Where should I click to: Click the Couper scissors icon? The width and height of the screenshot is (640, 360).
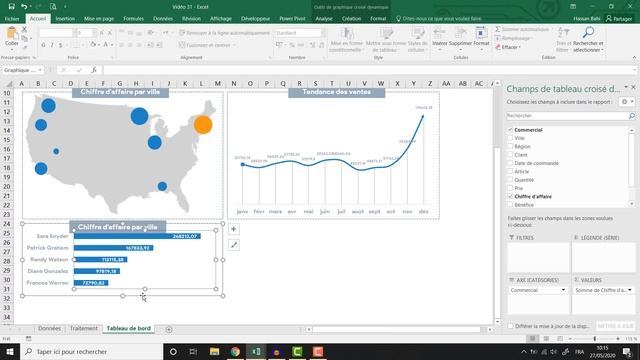[x=24, y=29]
